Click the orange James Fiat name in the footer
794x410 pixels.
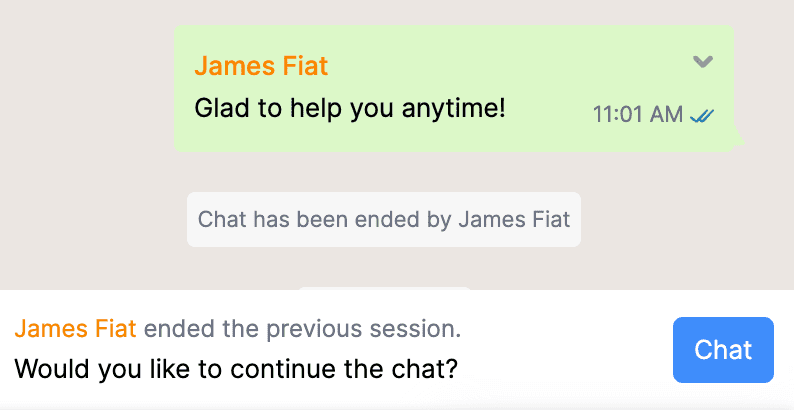coord(78,329)
